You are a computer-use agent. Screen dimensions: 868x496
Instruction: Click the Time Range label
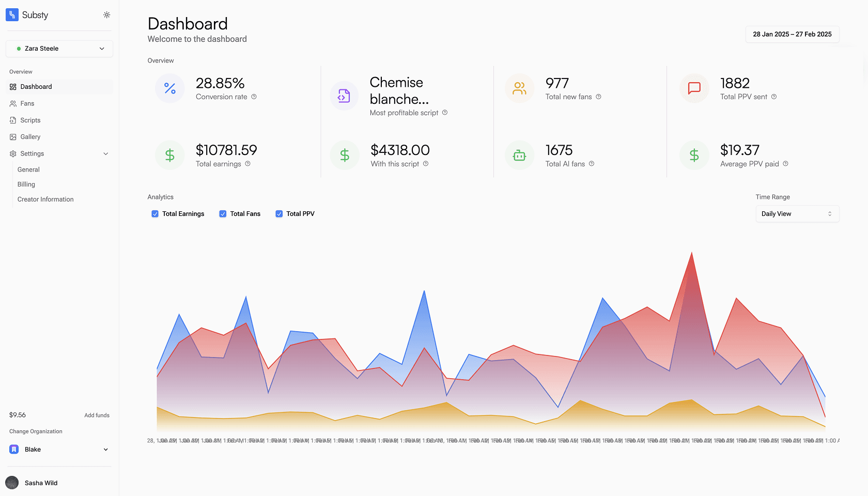coord(772,197)
